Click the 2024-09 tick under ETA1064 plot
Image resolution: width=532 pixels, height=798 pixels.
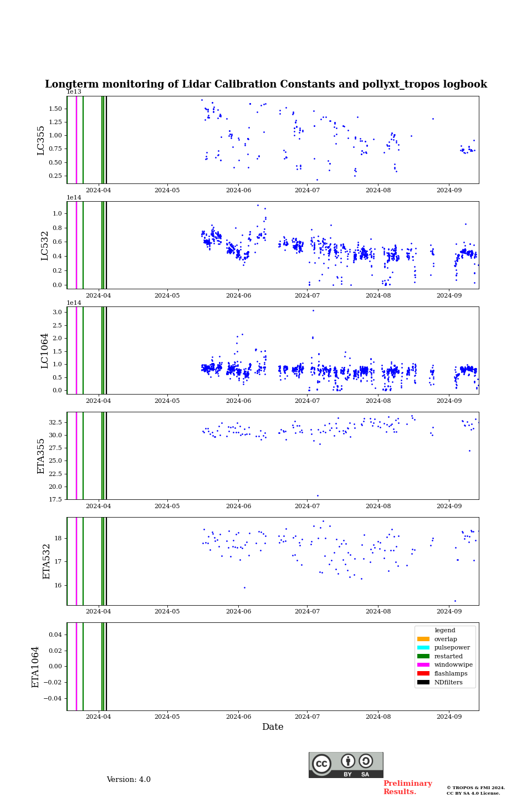(x=449, y=717)
